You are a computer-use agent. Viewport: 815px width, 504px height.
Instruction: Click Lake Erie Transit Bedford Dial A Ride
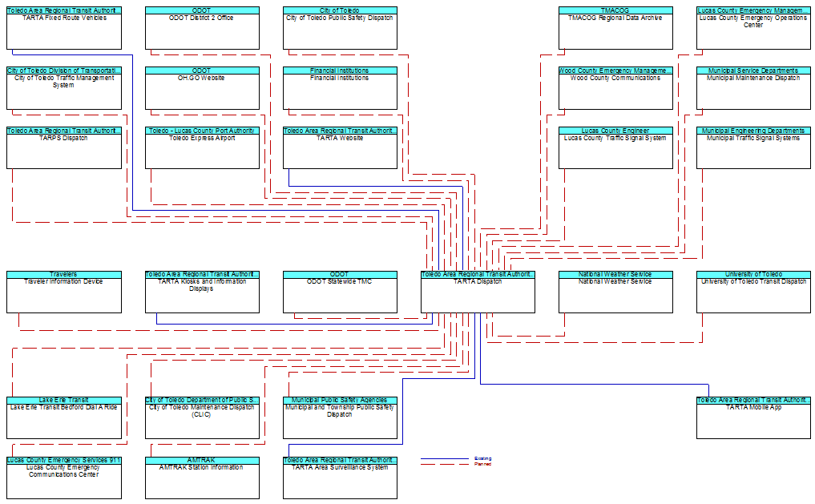pyautogui.click(x=64, y=418)
